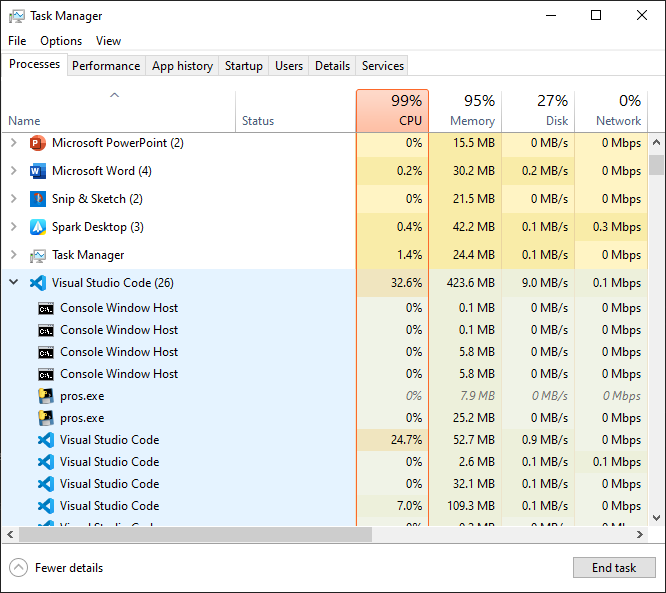Click the 15.5 MB memory value
Viewport: 666px width, 593px height.
coord(474,143)
